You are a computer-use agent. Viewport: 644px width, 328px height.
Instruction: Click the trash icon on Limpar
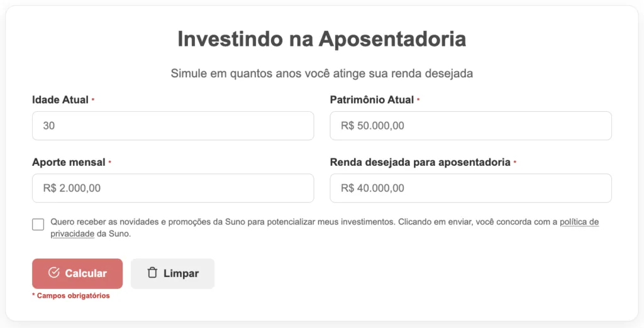[152, 273]
